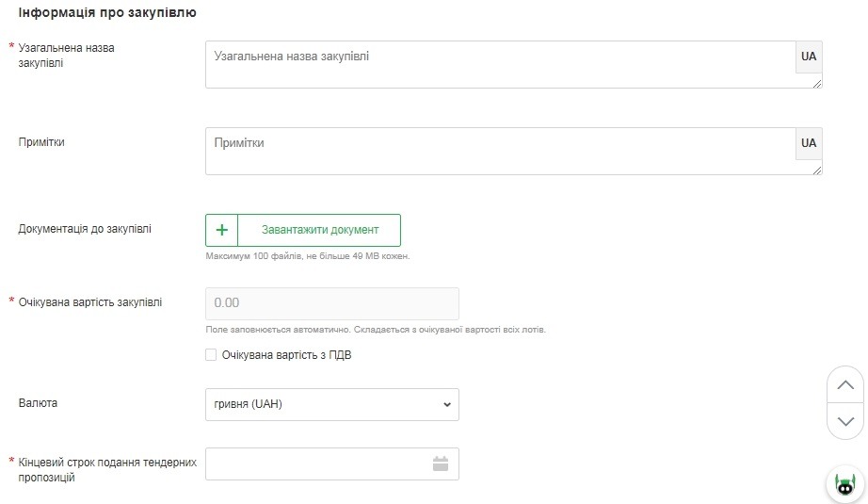This screenshot has width=868, height=504.
Task: Click the arrow on гривня (UAH) selector
Action: [x=446, y=404]
